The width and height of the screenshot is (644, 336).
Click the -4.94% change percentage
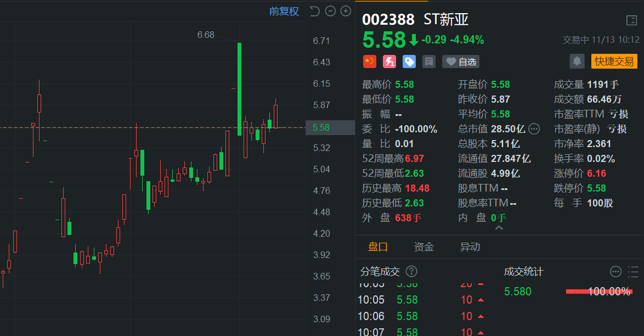467,40
